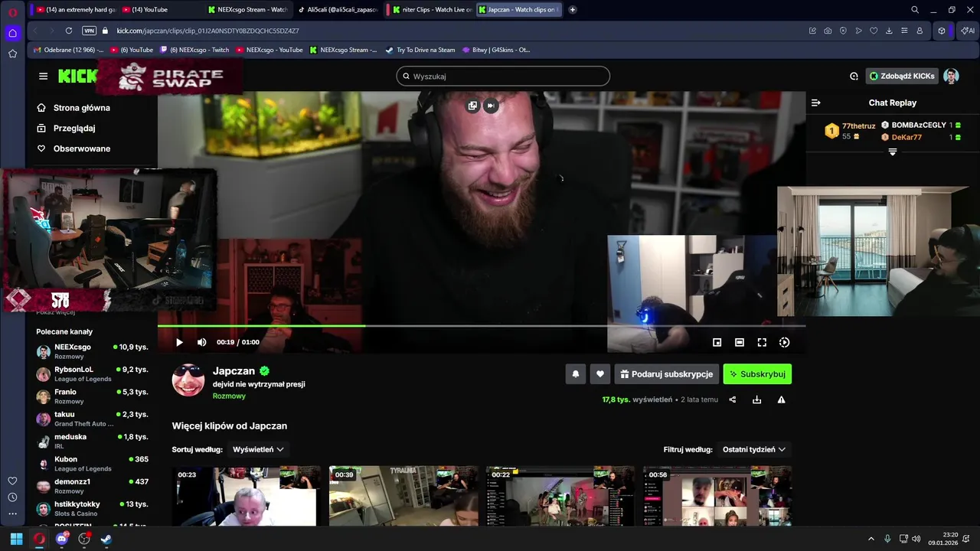Open demonzz1 recommended channel
The height and width of the screenshot is (551, 980).
[92, 486]
